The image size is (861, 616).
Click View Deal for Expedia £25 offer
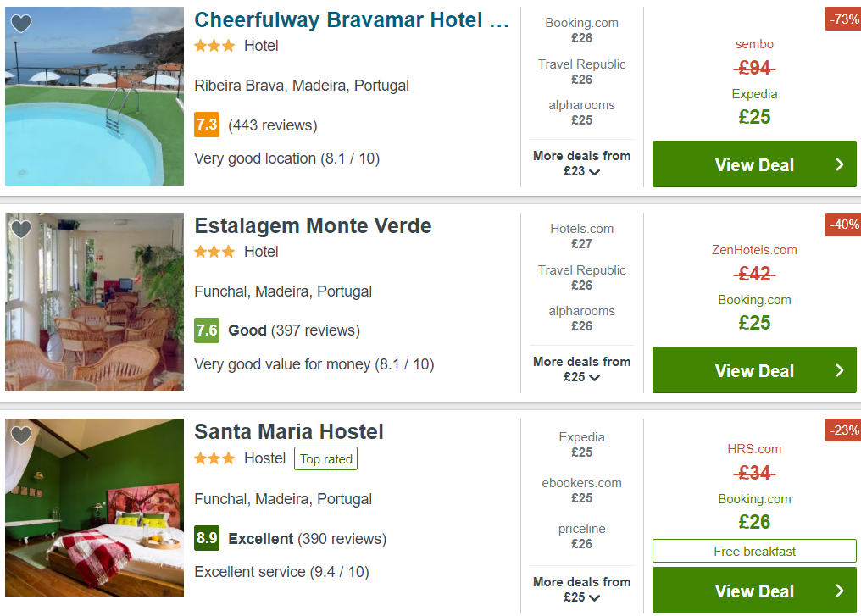(x=754, y=164)
